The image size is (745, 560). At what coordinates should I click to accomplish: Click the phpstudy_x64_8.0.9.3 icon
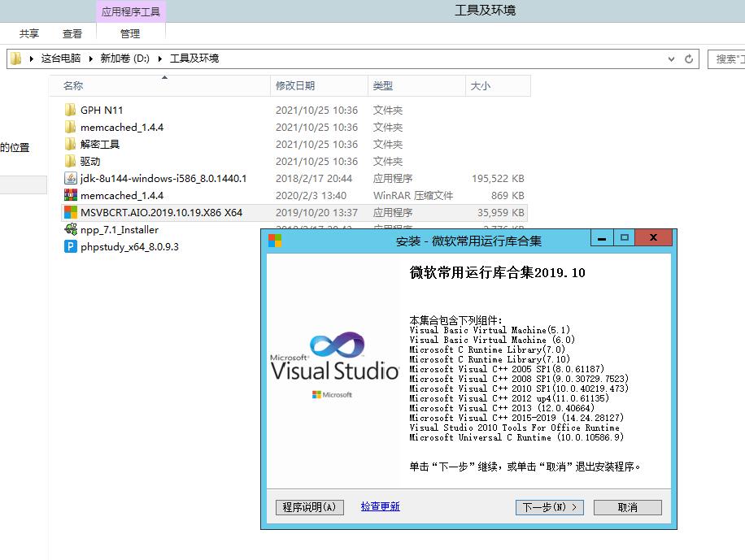70,247
